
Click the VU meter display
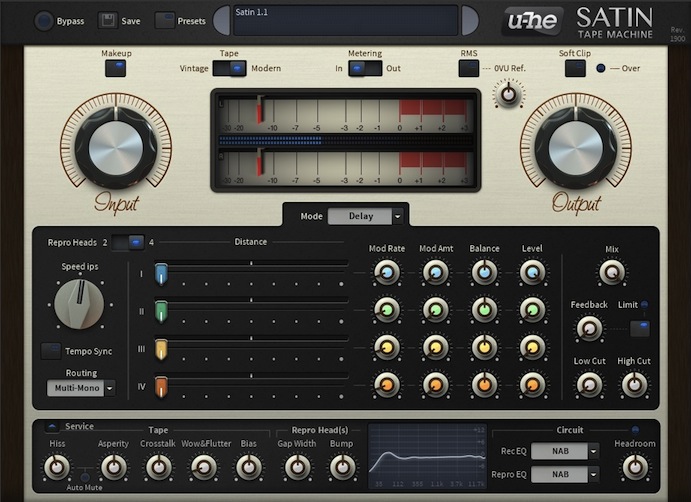tap(346, 140)
